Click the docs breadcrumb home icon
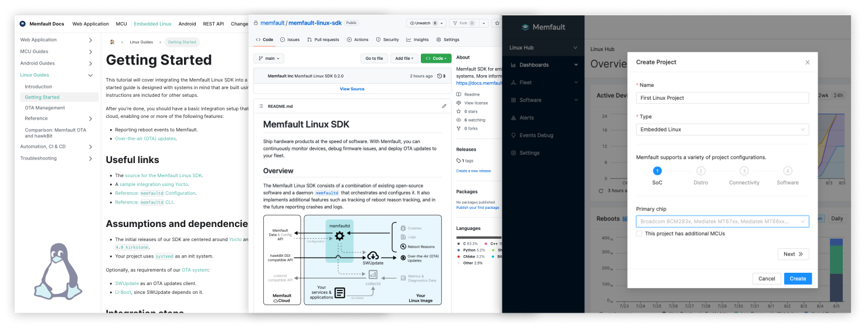 click(112, 42)
